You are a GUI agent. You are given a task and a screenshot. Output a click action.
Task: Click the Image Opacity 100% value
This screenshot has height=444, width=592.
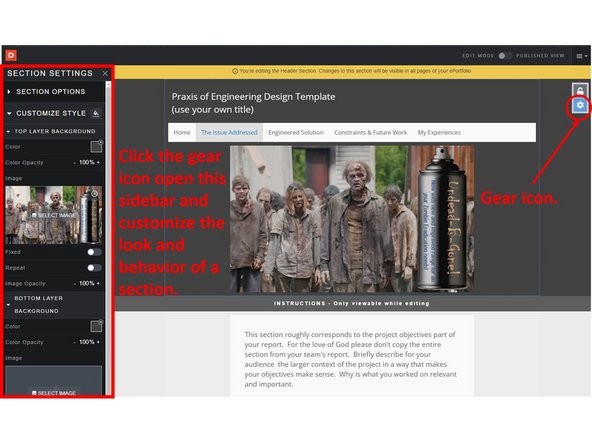point(87,283)
